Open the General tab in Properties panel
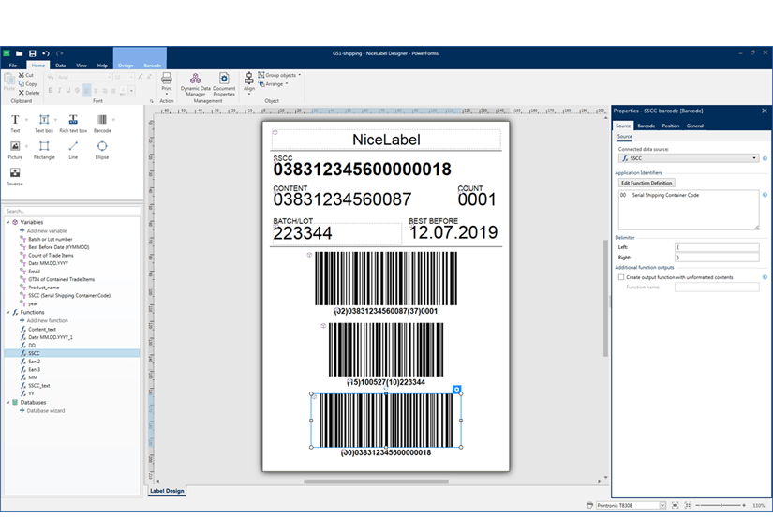773x532 pixels. point(694,126)
